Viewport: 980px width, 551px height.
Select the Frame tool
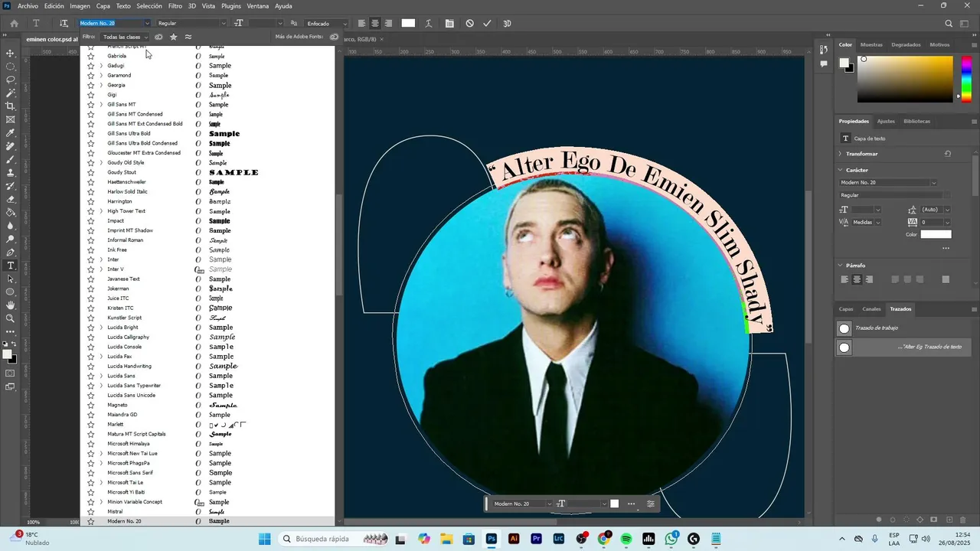[11, 119]
